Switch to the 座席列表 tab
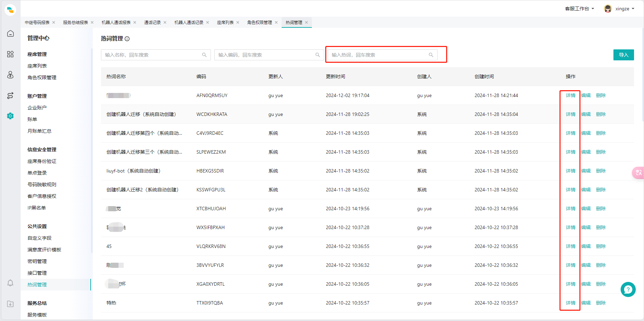 pyautogui.click(x=225, y=23)
